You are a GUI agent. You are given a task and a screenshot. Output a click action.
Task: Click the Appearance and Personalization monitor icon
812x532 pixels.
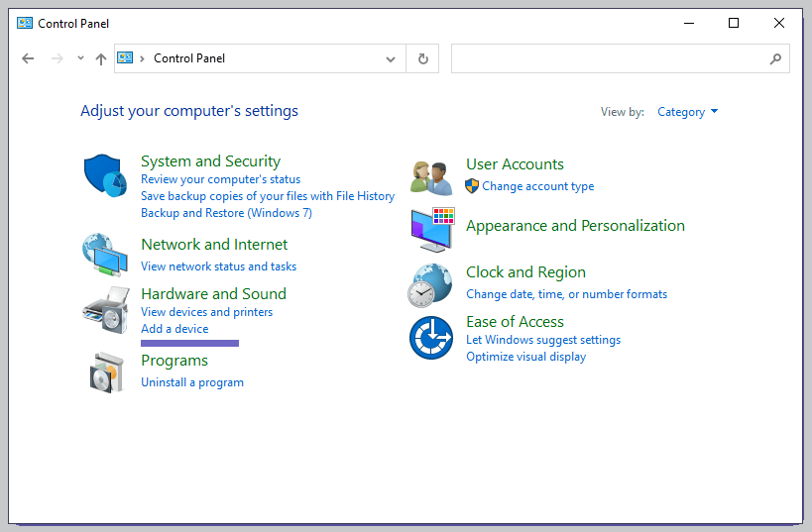tap(433, 229)
